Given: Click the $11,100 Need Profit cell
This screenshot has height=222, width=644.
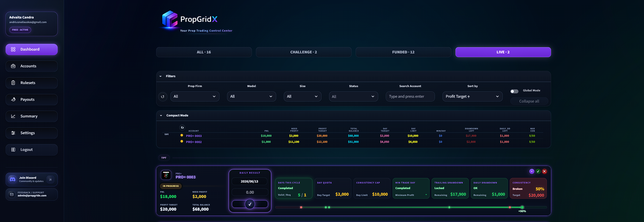Looking at the screenshot, I should (294, 142).
